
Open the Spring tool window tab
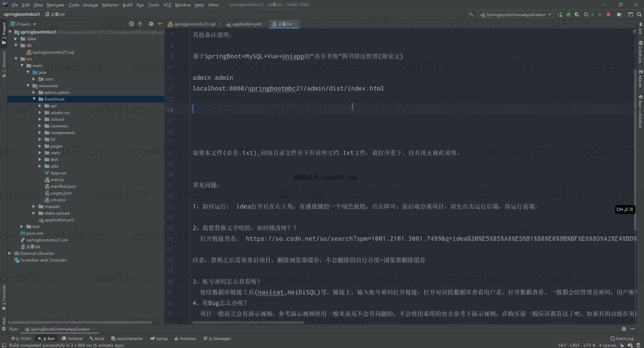point(159,338)
